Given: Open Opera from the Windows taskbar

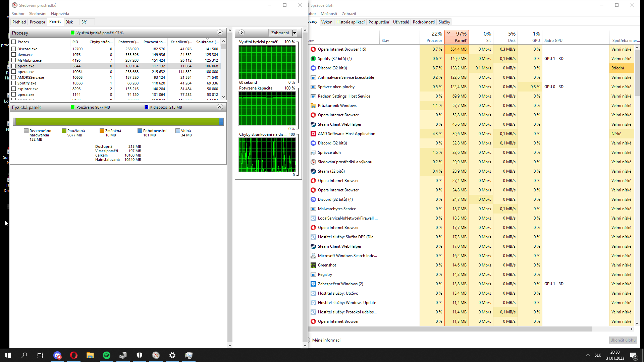Looking at the screenshot, I should [74, 355].
